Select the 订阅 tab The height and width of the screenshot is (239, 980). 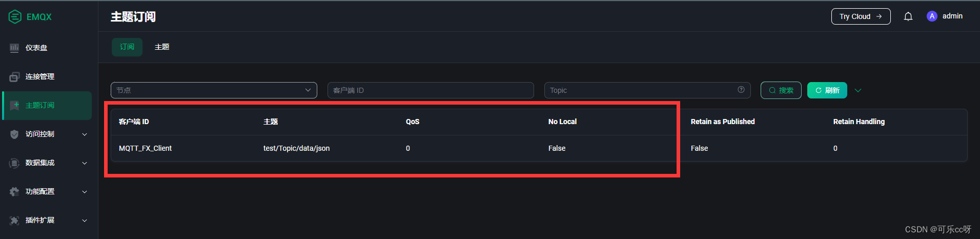tap(127, 47)
